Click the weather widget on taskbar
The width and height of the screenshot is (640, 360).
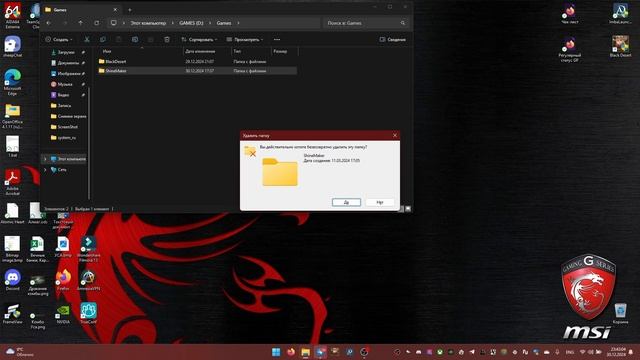tap(20, 352)
